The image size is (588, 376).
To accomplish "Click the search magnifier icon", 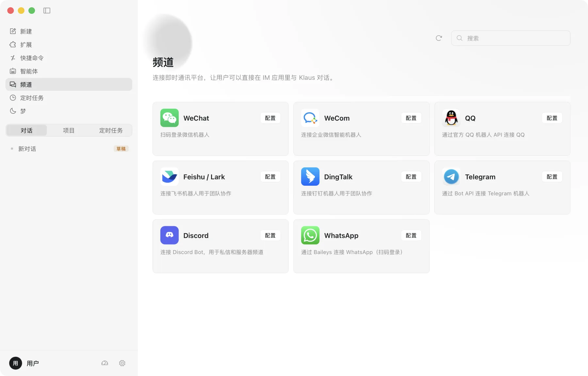I will 459,38.
